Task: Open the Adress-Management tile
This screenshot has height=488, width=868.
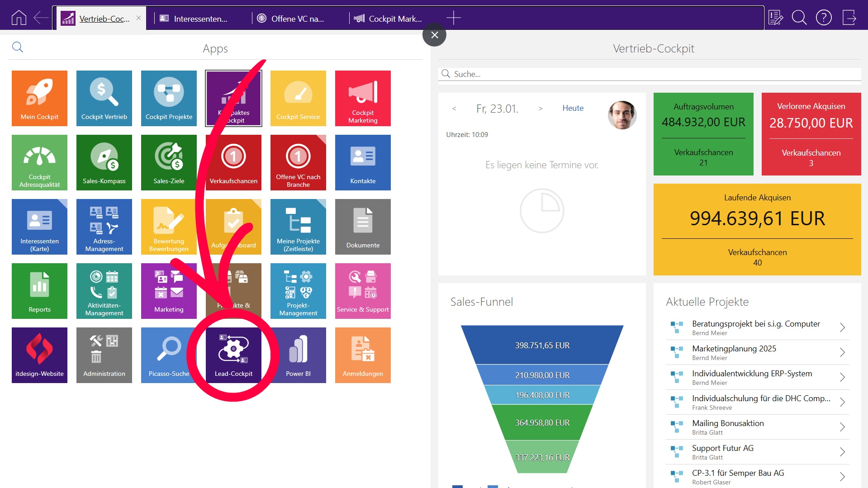Action: pos(104,227)
